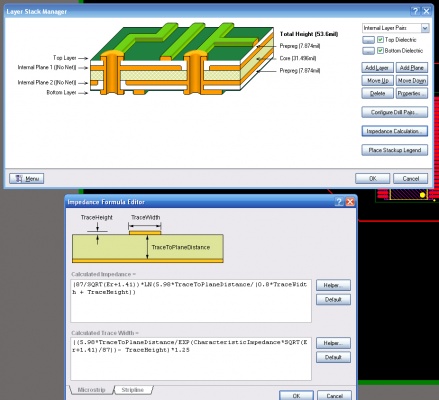Select Core (31.496mil) label
This screenshot has height=400, width=439.
click(x=298, y=58)
